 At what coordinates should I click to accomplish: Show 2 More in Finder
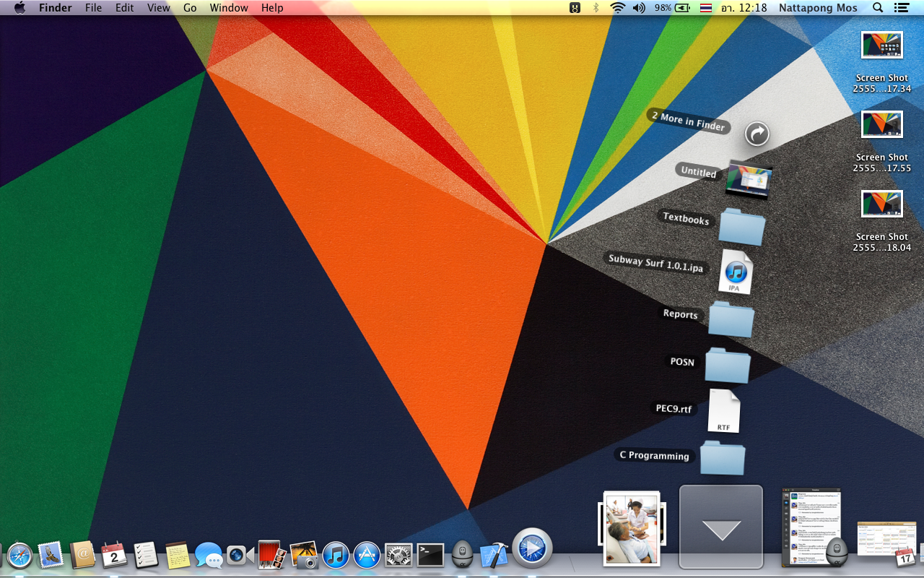pyautogui.click(x=757, y=133)
